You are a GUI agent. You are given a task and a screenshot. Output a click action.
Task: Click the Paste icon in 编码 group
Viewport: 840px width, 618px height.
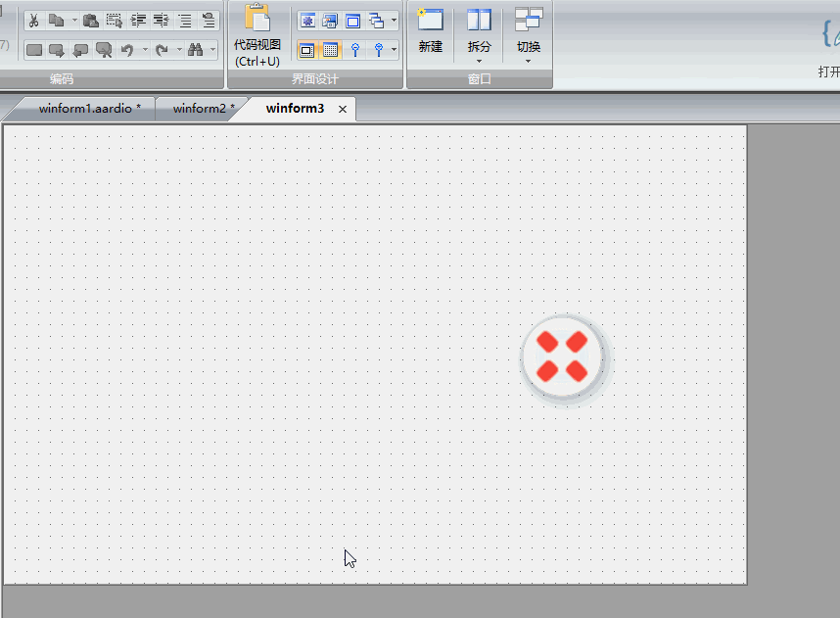pyautogui.click(x=91, y=21)
